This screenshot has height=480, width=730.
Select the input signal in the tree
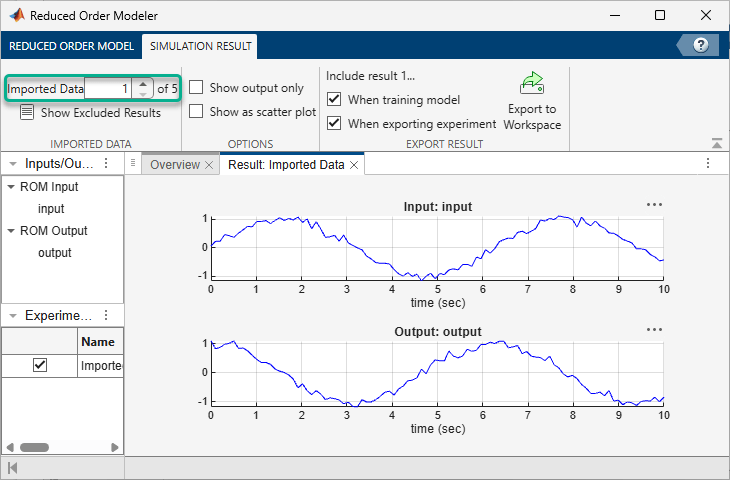click(51, 209)
